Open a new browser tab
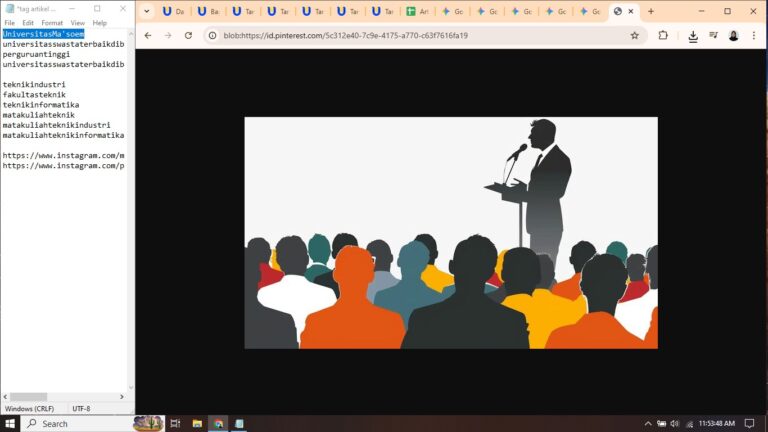The width and height of the screenshot is (768, 432). coord(651,11)
